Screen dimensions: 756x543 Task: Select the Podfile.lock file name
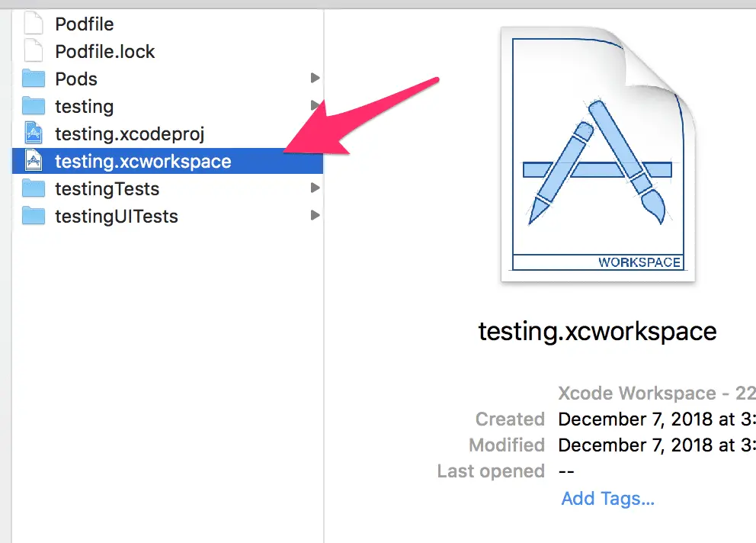click(104, 52)
